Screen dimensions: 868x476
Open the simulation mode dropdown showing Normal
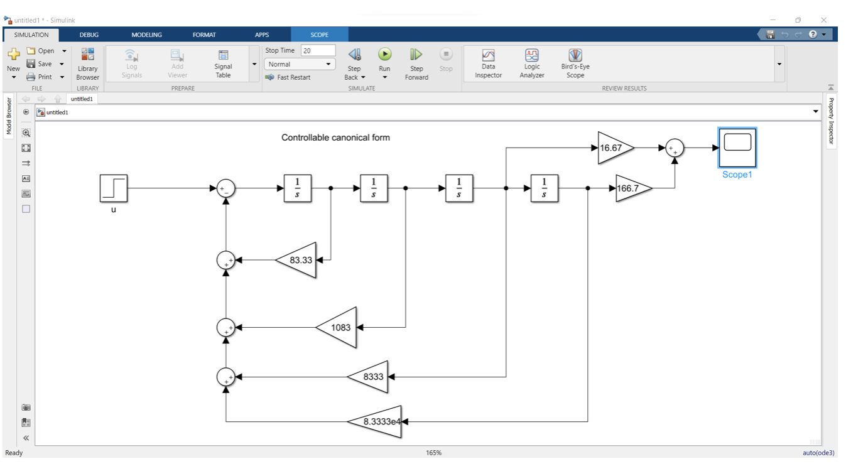click(327, 63)
